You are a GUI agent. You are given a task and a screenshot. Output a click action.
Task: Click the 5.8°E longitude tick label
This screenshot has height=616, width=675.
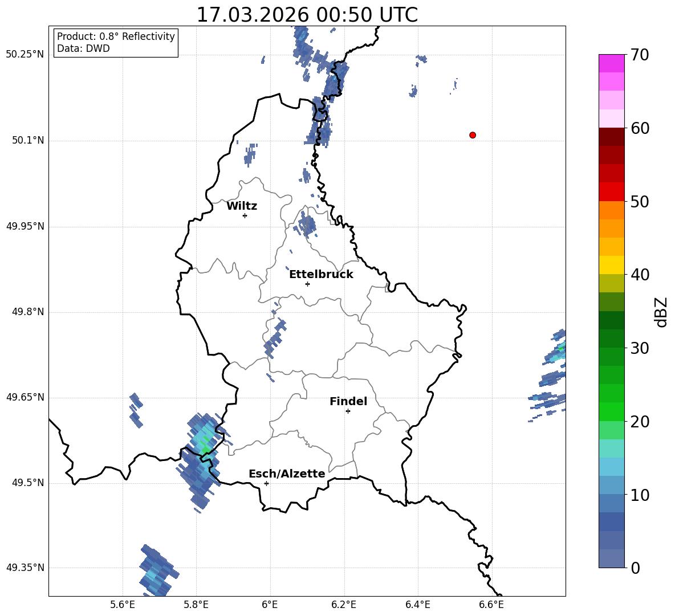click(x=196, y=605)
